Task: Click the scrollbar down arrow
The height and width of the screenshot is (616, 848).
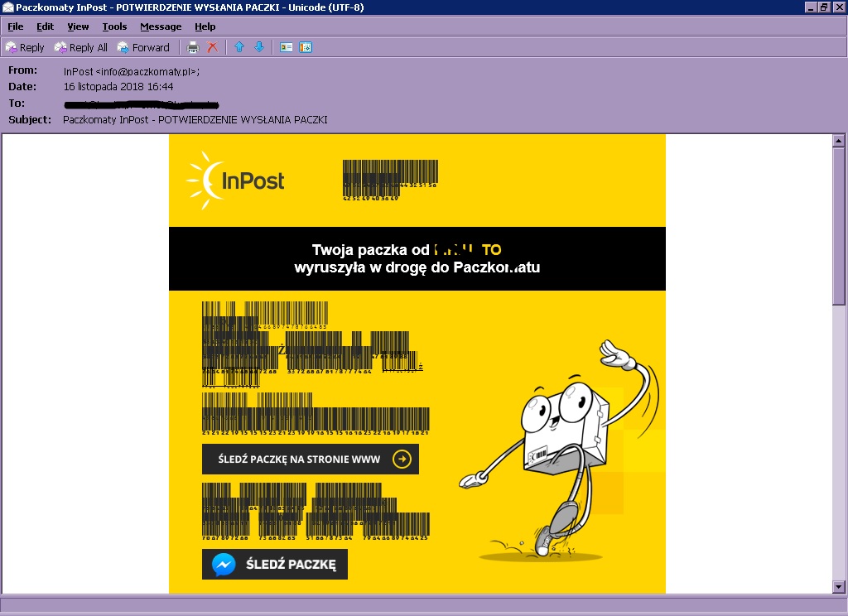Action: (838, 587)
